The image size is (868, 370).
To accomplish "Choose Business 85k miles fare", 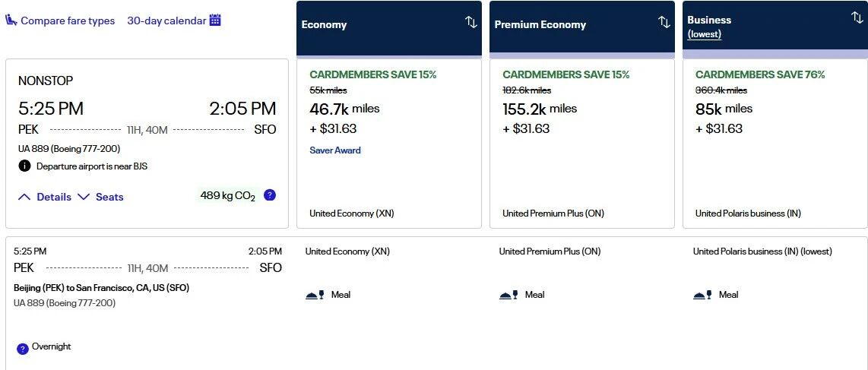I will (775, 144).
